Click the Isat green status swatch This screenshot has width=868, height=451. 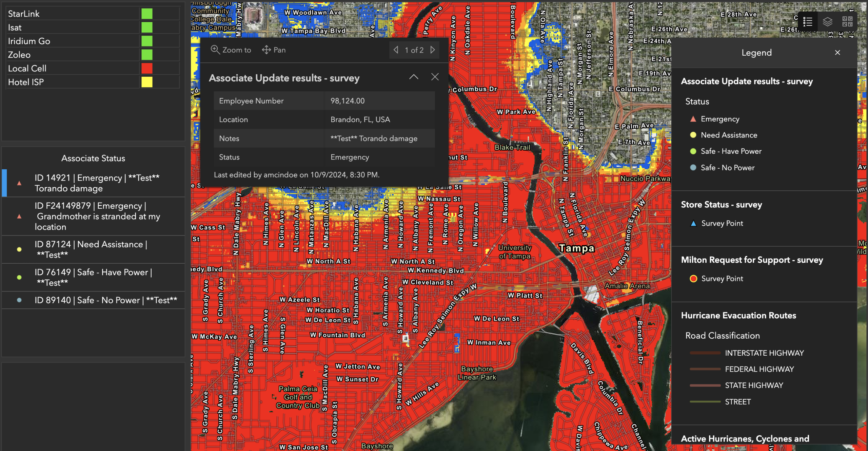click(x=147, y=27)
